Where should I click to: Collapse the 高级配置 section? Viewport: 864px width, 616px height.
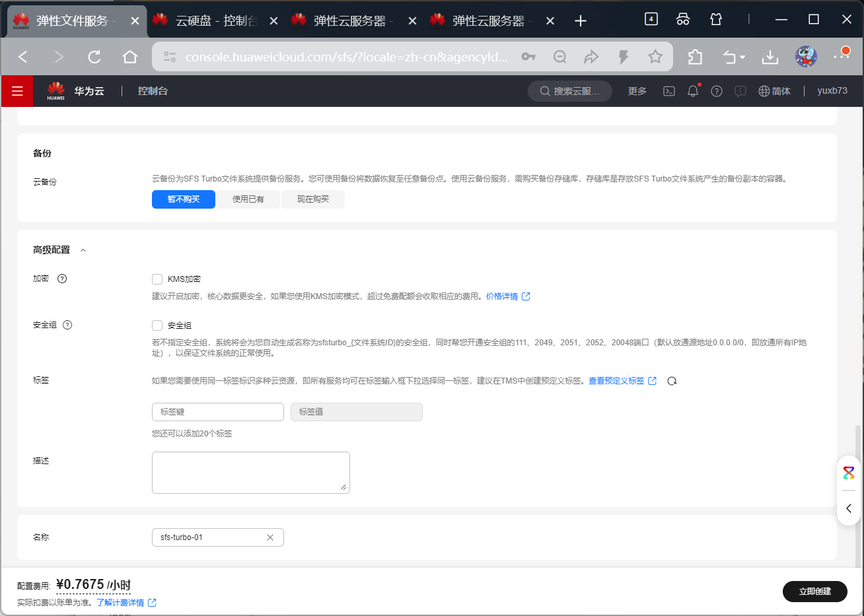coord(83,250)
